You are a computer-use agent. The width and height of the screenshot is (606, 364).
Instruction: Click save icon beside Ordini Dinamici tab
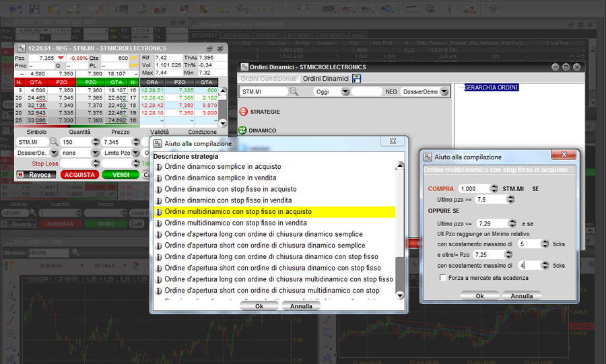coord(357,78)
